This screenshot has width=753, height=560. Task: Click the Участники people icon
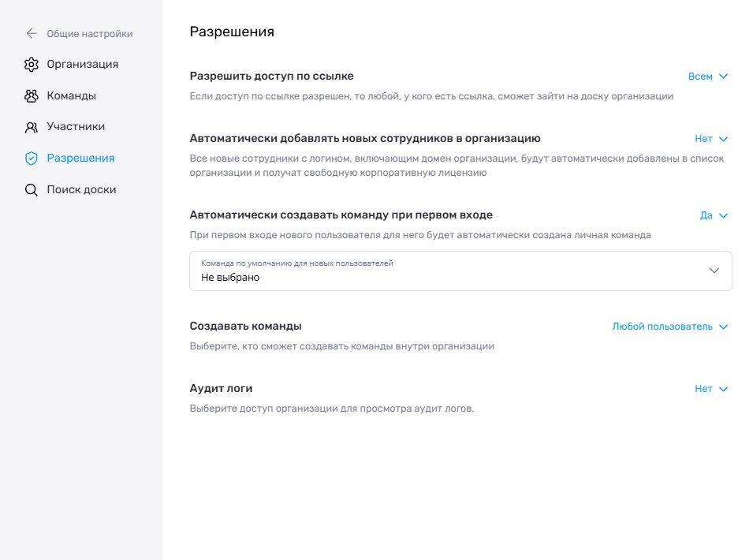32,127
